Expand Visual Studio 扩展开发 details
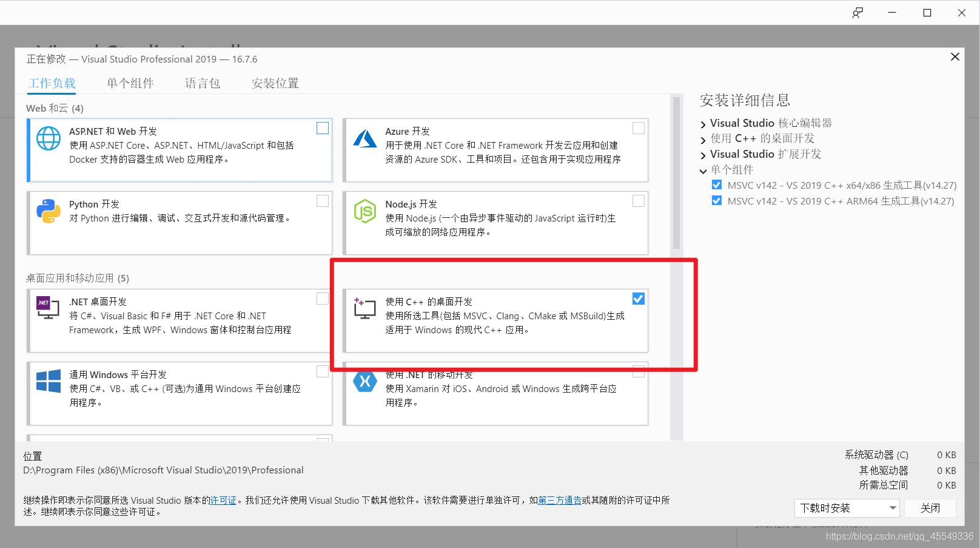 pos(703,155)
